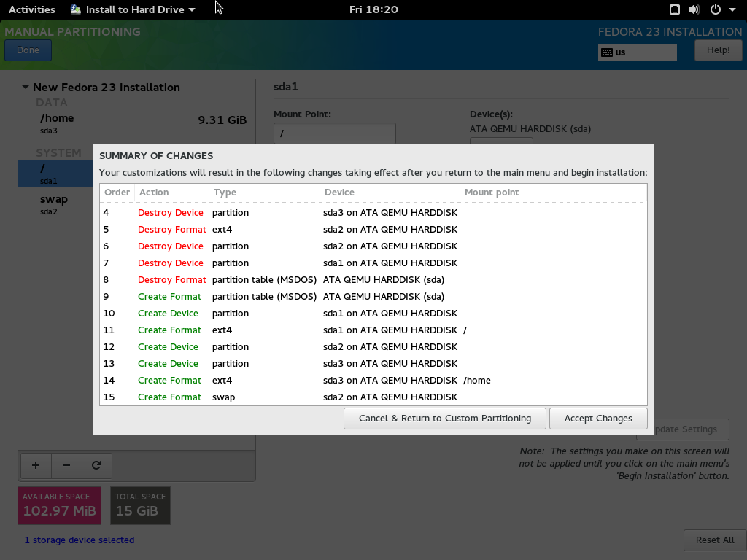Collapse the New Fedora 23 Installation expander
Screen dimensions: 747x560
pyautogui.click(x=26, y=87)
